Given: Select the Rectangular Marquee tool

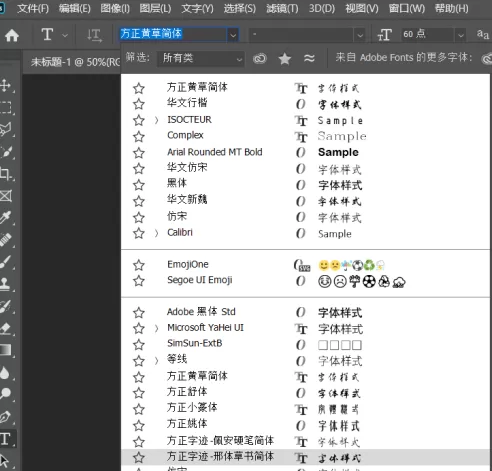Looking at the screenshot, I should coord(6,107).
